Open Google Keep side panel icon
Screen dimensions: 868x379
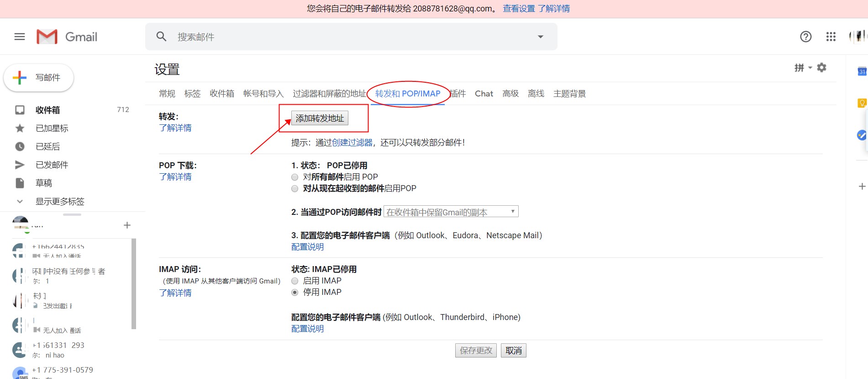(x=862, y=103)
